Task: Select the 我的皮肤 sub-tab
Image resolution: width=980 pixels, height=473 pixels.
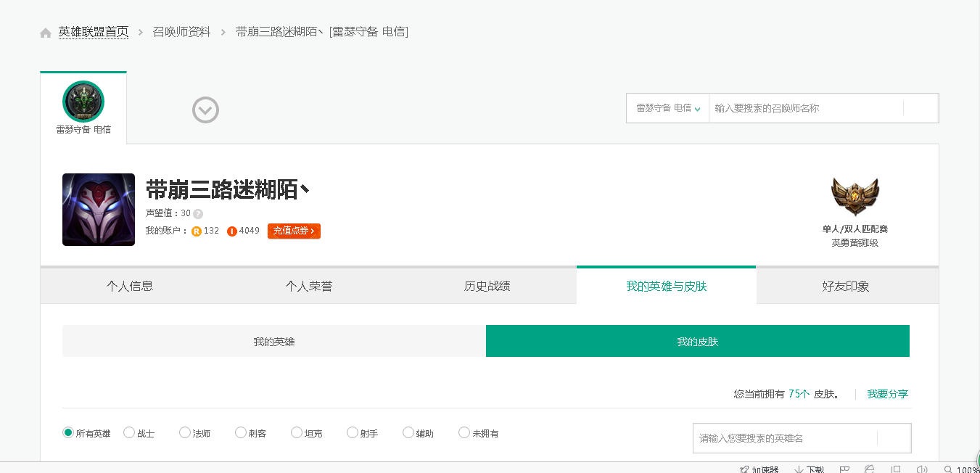Action: point(698,341)
